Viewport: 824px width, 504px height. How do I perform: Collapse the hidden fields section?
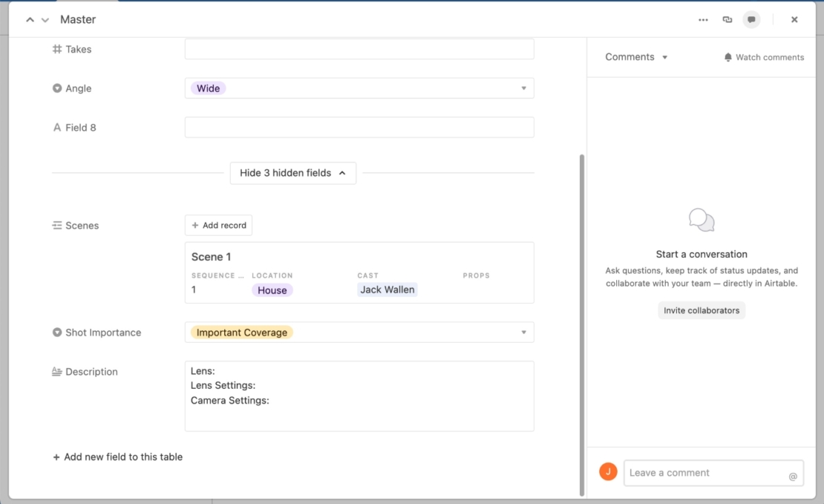click(292, 173)
